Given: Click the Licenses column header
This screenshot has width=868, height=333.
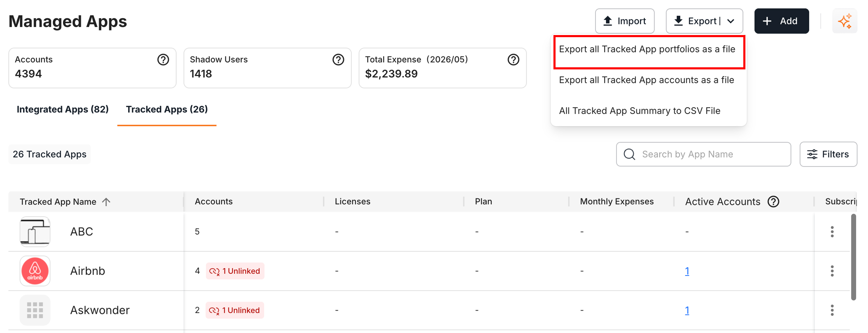Looking at the screenshot, I should [x=352, y=202].
